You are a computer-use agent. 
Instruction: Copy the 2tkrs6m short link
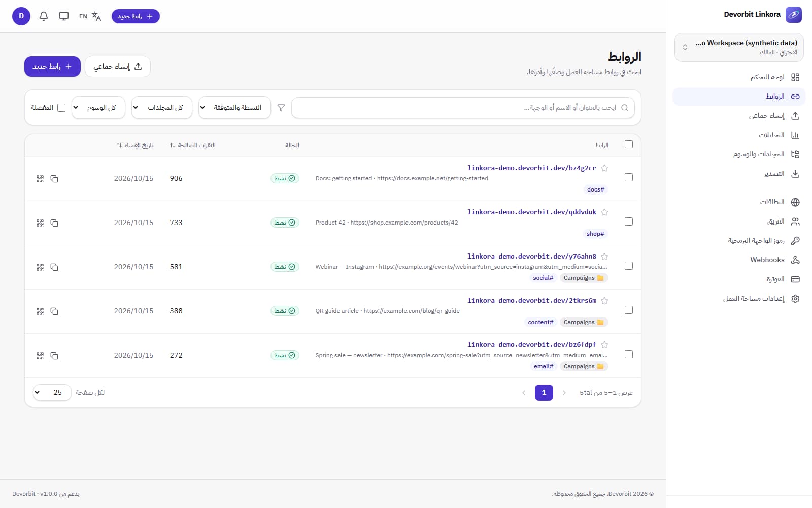tap(54, 311)
